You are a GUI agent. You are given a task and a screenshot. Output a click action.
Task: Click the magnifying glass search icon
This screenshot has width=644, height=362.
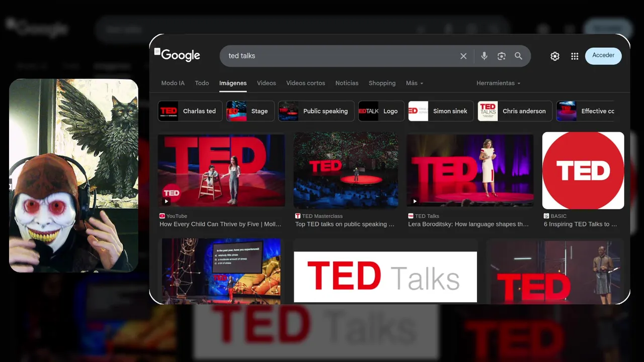(x=518, y=56)
